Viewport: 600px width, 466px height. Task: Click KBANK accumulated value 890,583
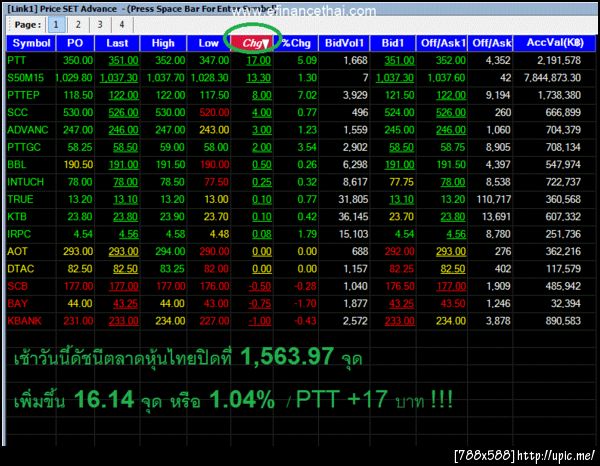click(x=563, y=321)
